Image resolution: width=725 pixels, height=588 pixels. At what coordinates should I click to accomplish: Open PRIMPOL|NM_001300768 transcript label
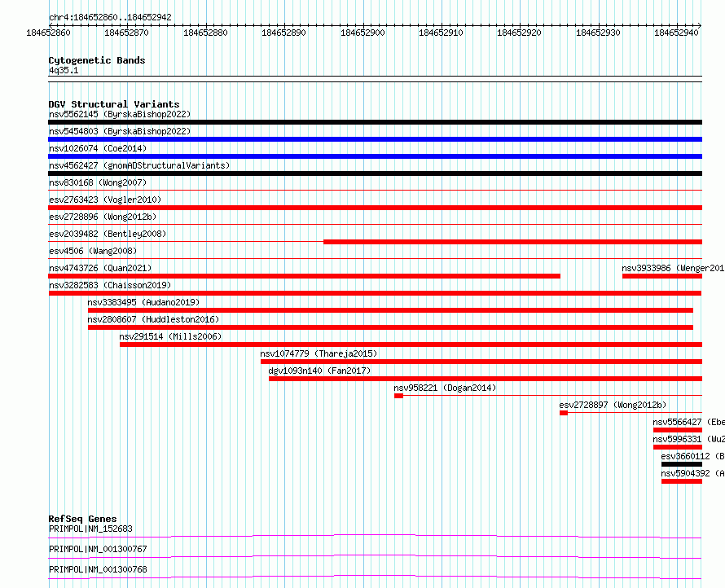coord(98,569)
